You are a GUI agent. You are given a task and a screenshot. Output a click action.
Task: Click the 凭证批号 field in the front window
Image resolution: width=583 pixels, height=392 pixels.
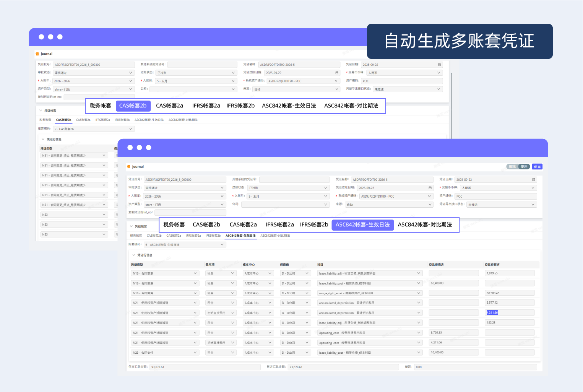(x=185, y=179)
